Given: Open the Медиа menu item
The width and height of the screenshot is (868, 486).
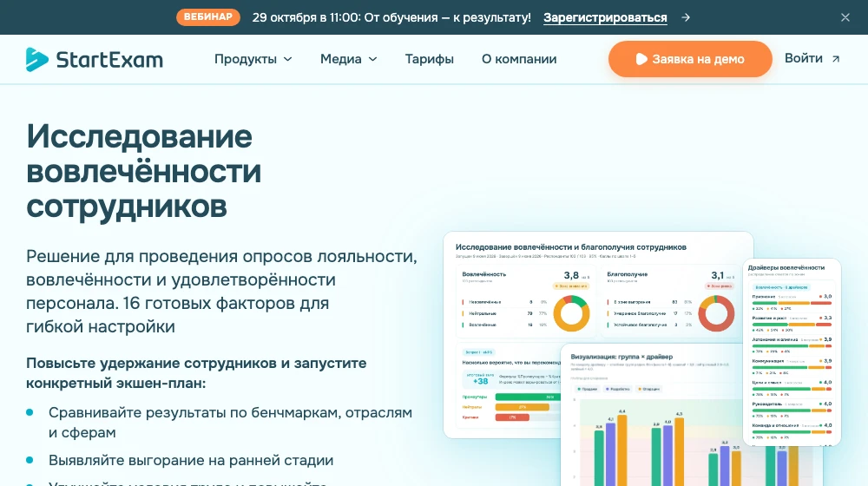Looking at the screenshot, I should click(x=340, y=59).
